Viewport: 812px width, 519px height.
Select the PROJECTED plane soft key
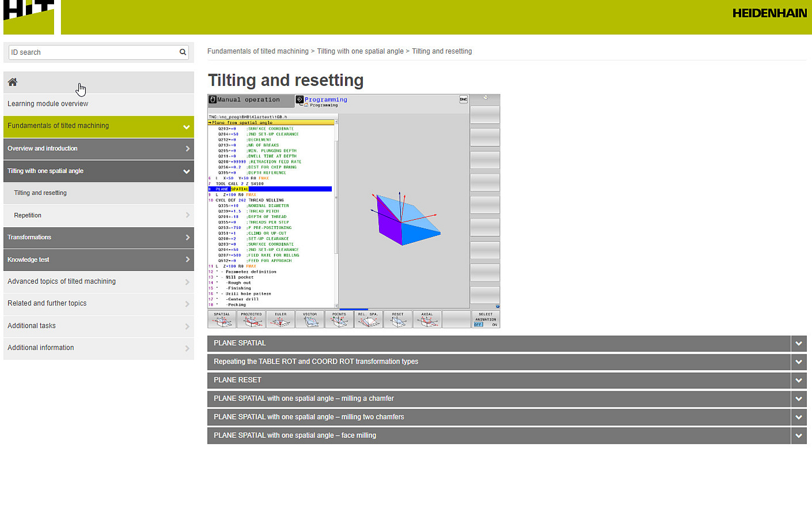(251, 319)
